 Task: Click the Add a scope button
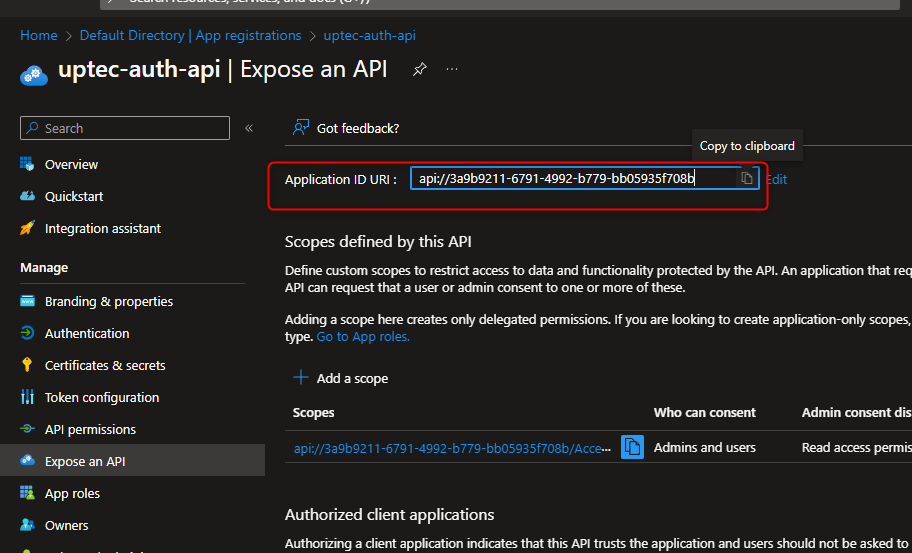pyautogui.click(x=341, y=378)
